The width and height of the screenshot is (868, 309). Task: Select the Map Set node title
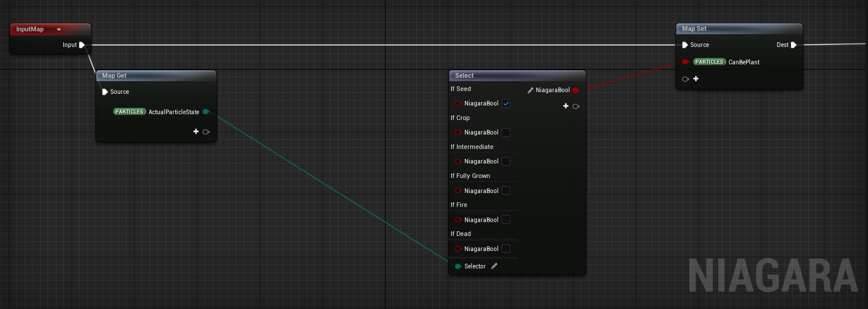coord(694,28)
